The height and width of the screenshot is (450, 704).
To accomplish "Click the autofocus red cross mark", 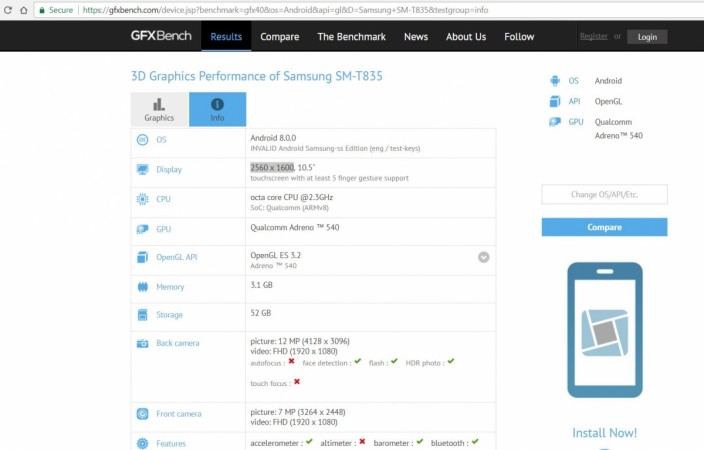I will click(291, 361).
